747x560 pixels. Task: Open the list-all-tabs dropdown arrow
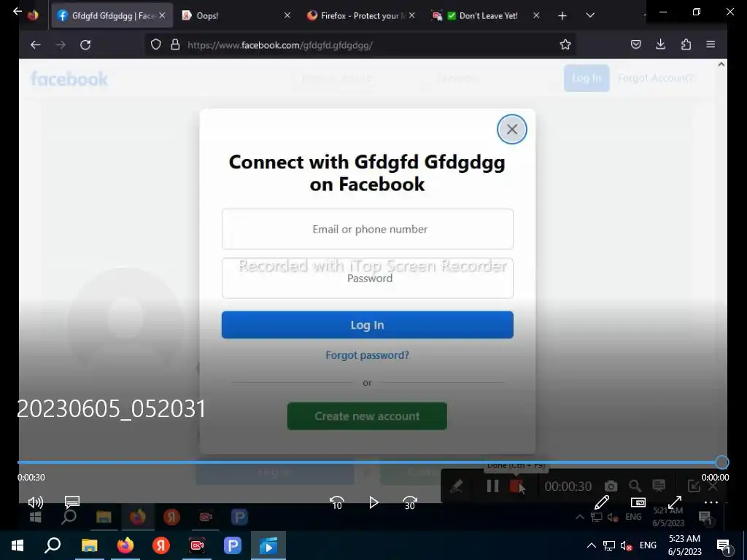pos(590,15)
